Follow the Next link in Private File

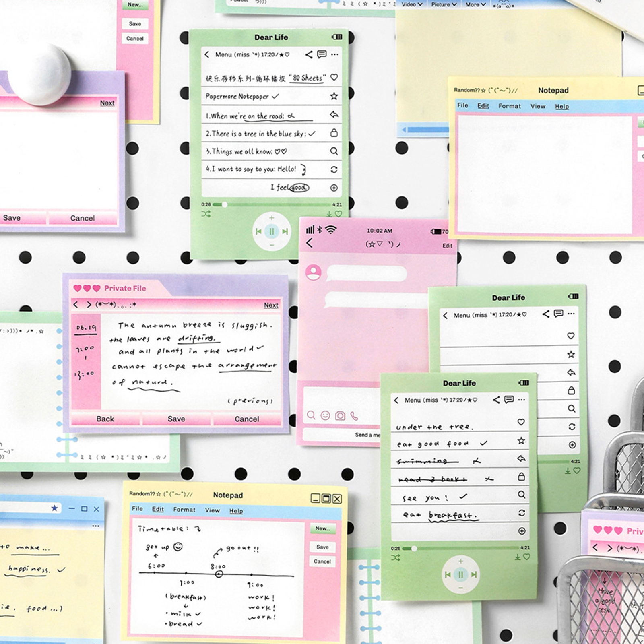271,305
